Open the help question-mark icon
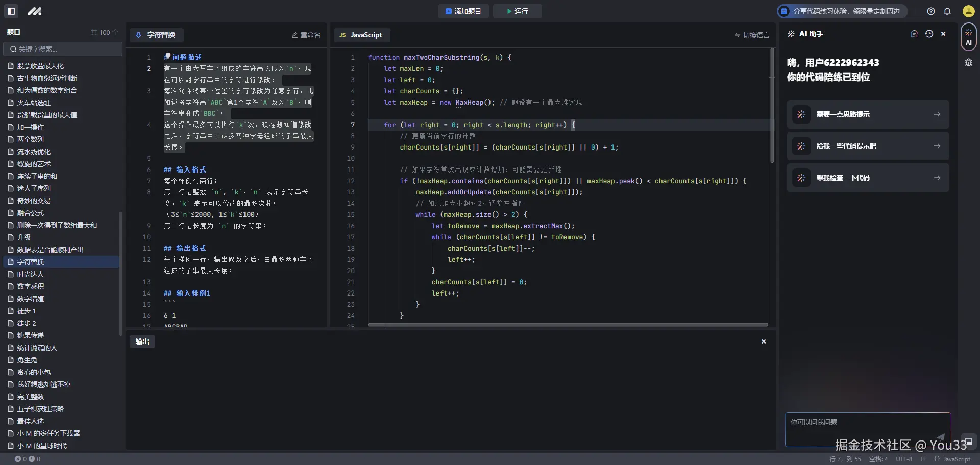This screenshot has height=465, width=980. tap(930, 11)
